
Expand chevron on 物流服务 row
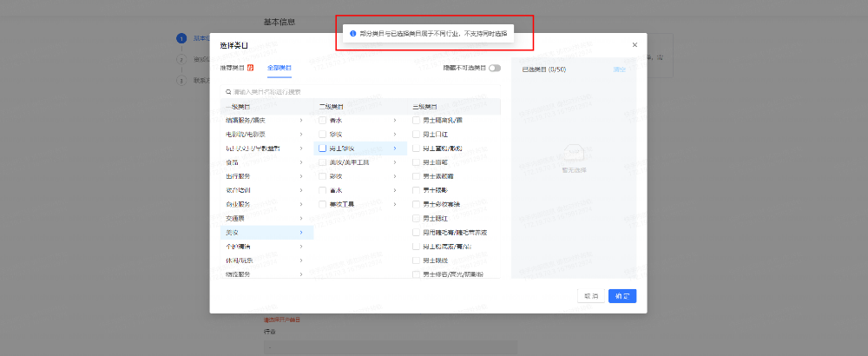(x=301, y=274)
